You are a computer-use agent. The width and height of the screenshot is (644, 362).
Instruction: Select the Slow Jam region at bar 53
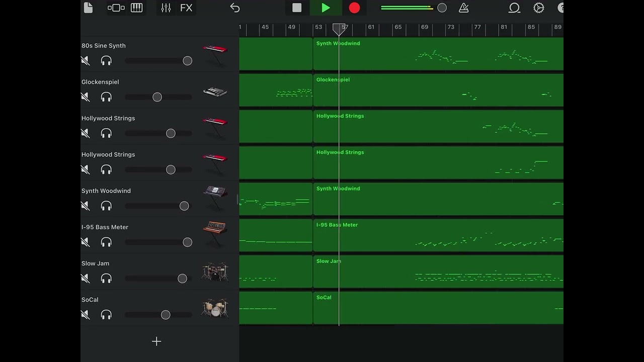click(438, 271)
